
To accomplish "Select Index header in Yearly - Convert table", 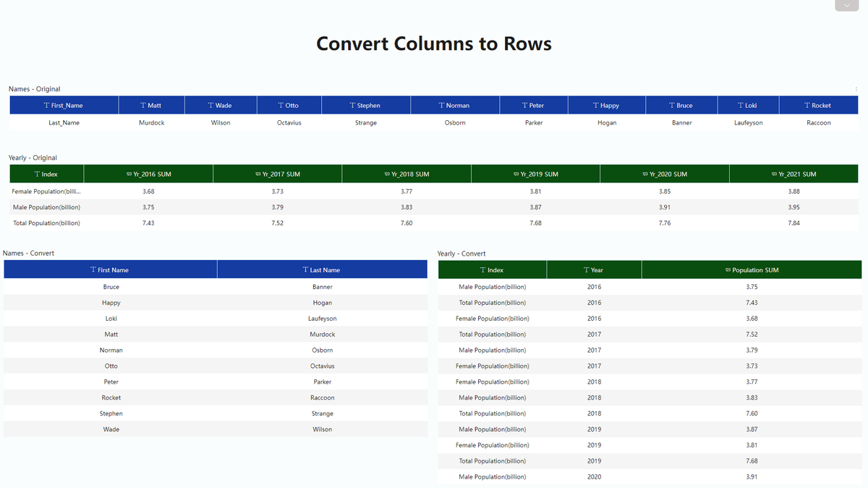I will click(493, 269).
